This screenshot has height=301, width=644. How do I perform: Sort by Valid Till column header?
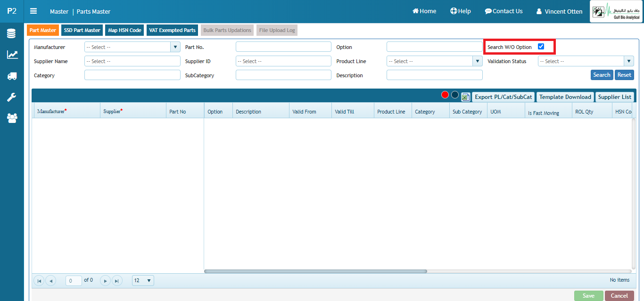tap(353, 111)
